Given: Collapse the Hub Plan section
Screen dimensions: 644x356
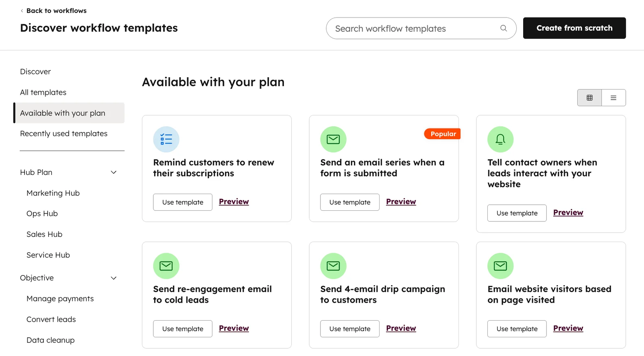Looking at the screenshot, I should click(114, 172).
